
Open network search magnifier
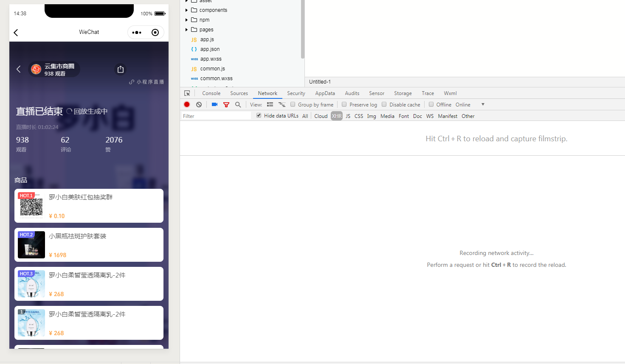[x=238, y=104]
